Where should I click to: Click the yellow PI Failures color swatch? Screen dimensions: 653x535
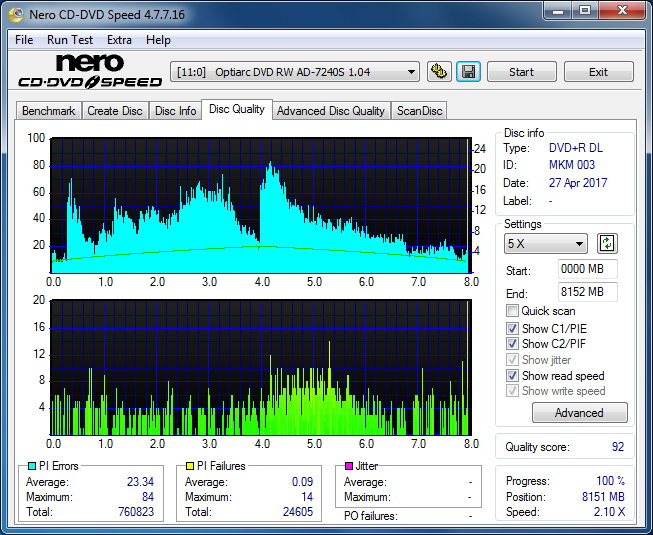pos(190,466)
